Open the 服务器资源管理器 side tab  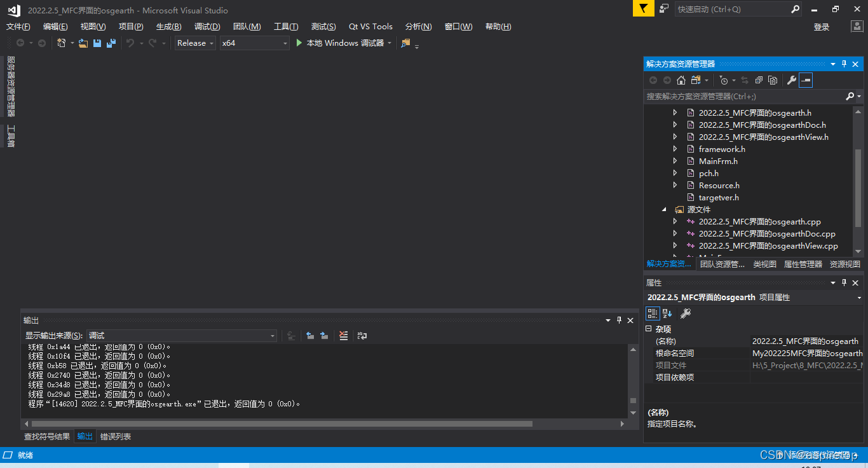(x=10, y=86)
